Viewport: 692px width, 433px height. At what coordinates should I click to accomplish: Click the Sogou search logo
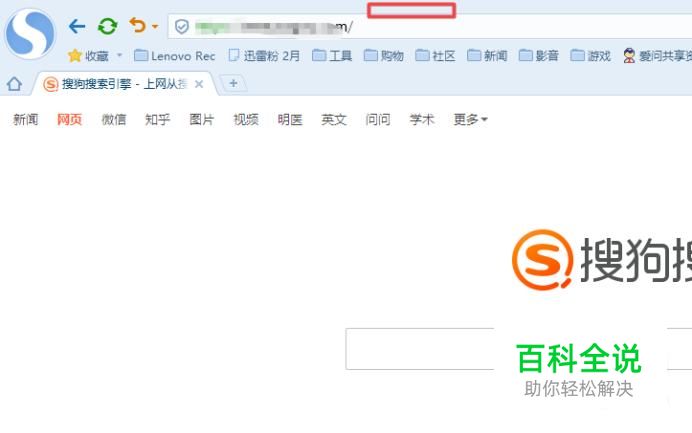[x=602, y=260]
